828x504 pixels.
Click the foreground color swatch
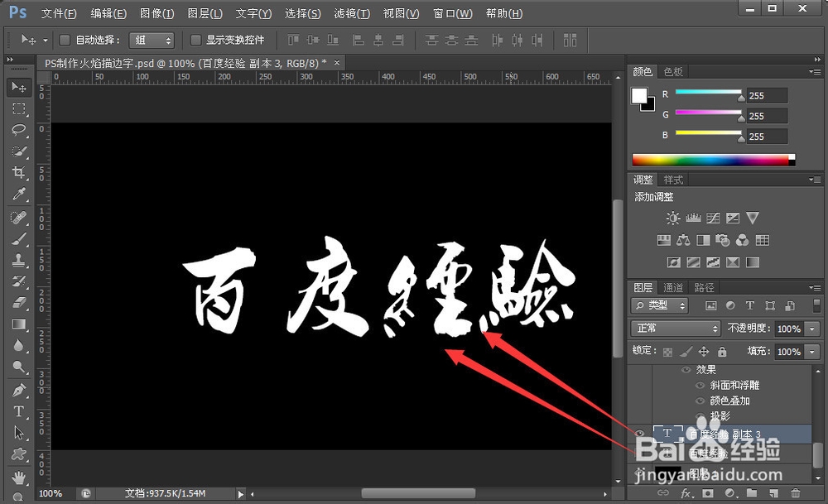click(x=639, y=96)
